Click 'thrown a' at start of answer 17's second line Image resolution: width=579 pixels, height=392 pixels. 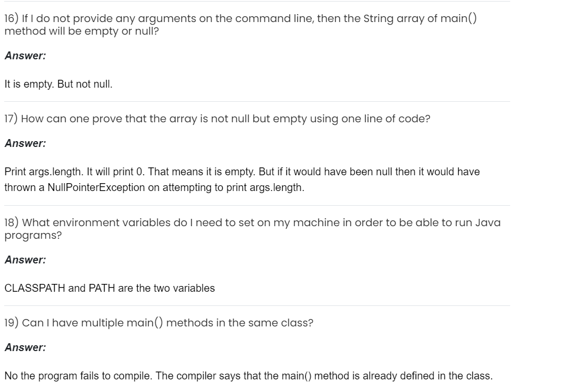pyautogui.click(x=24, y=188)
